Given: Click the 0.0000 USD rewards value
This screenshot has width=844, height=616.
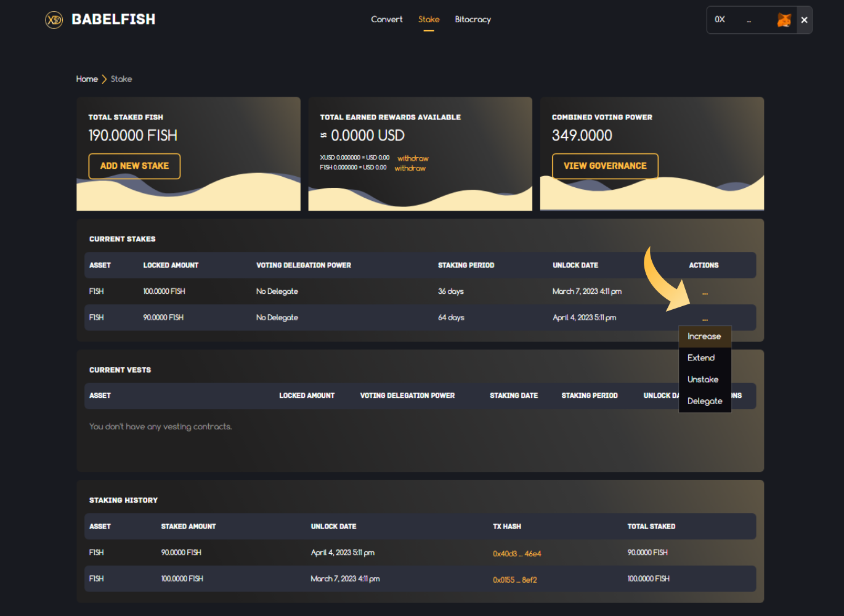Looking at the screenshot, I should (362, 136).
